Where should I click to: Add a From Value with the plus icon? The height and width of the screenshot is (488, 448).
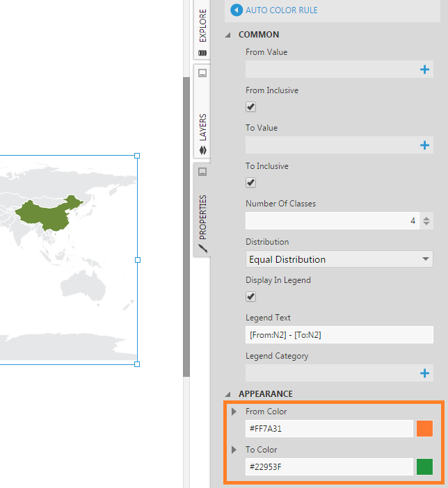point(424,70)
